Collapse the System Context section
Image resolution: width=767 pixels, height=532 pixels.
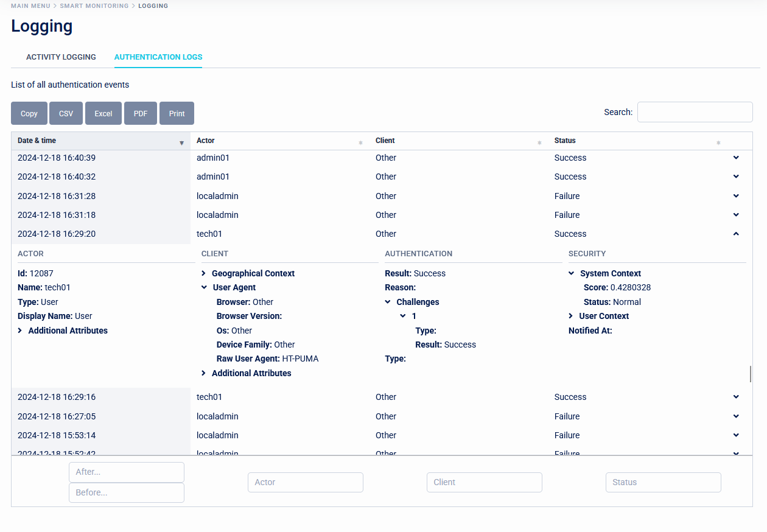(572, 274)
